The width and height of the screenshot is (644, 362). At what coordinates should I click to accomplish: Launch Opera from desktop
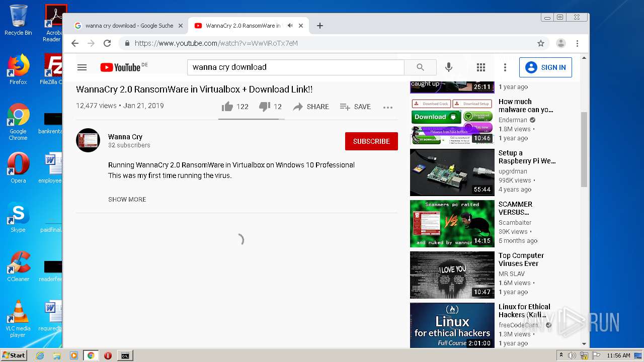click(18, 168)
